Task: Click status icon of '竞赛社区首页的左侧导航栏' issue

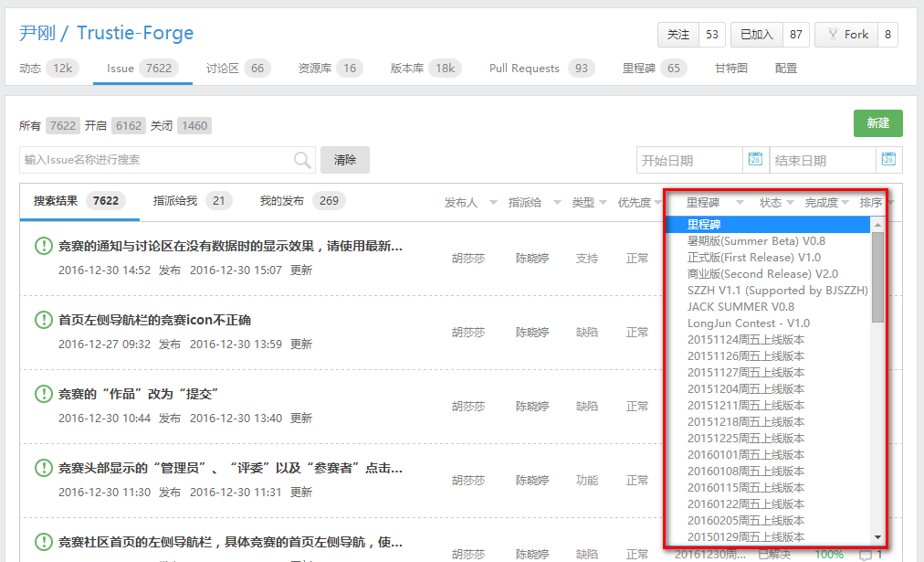Action: point(44,541)
